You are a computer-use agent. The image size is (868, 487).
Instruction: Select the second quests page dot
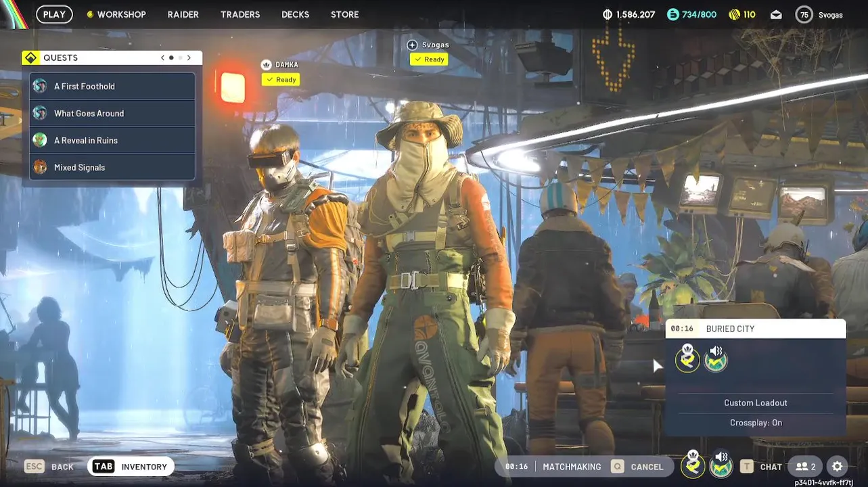point(180,58)
